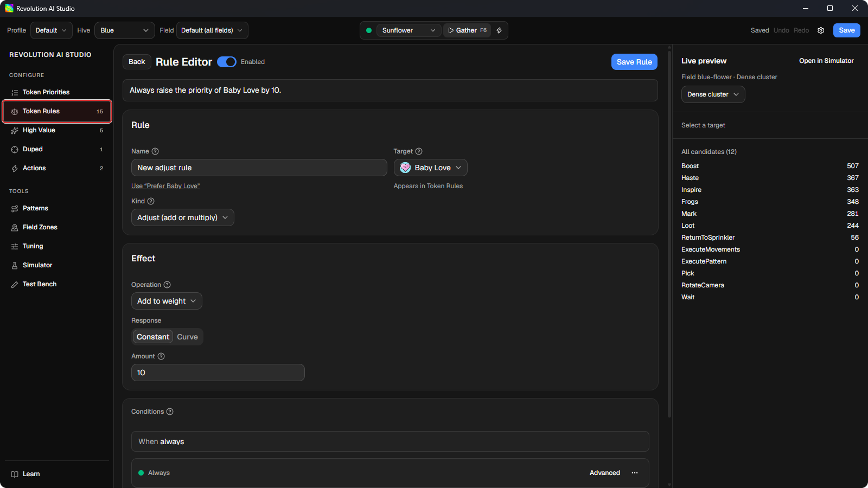
Task: Open the Profile Default dropdown
Action: (52, 30)
